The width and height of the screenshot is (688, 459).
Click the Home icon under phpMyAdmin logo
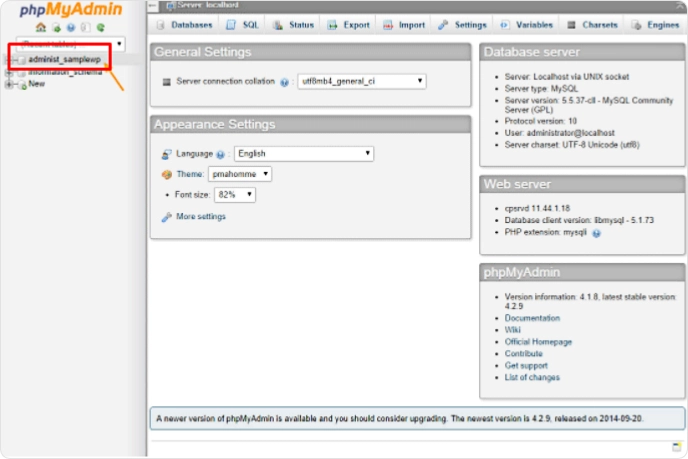41,27
